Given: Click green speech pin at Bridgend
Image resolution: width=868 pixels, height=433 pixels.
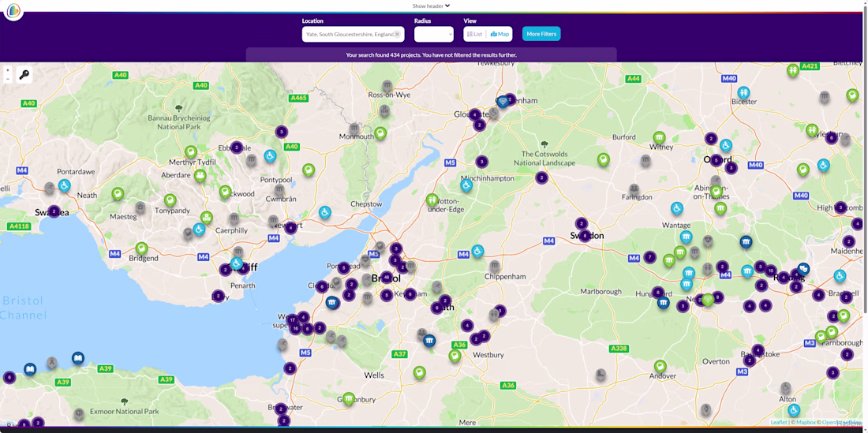Looking at the screenshot, I should (x=142, y=248).
